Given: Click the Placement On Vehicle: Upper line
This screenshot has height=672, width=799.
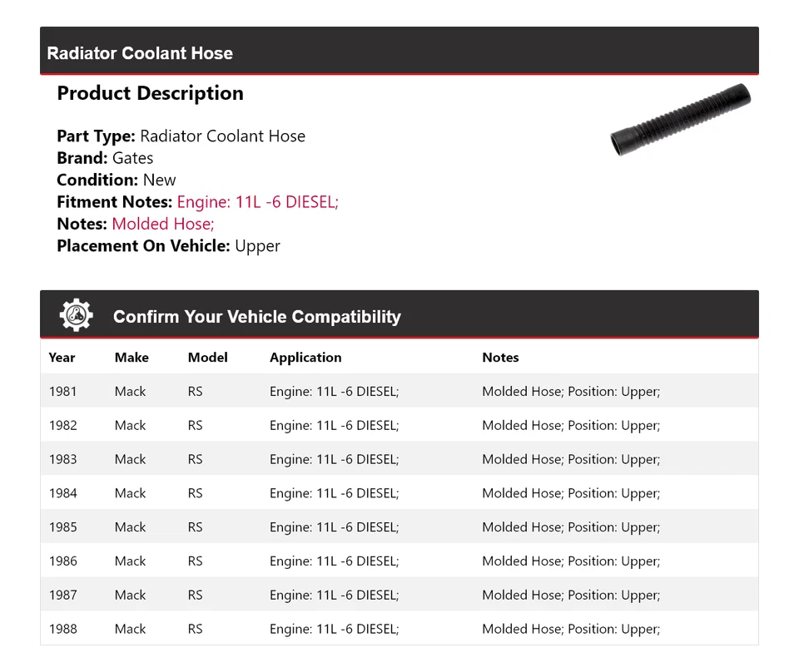Looking at the screenshot, I should click(169, 246).
